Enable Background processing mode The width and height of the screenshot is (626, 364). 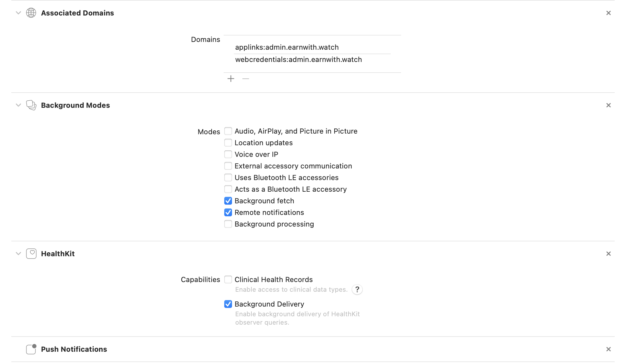(x=228, y=224)
